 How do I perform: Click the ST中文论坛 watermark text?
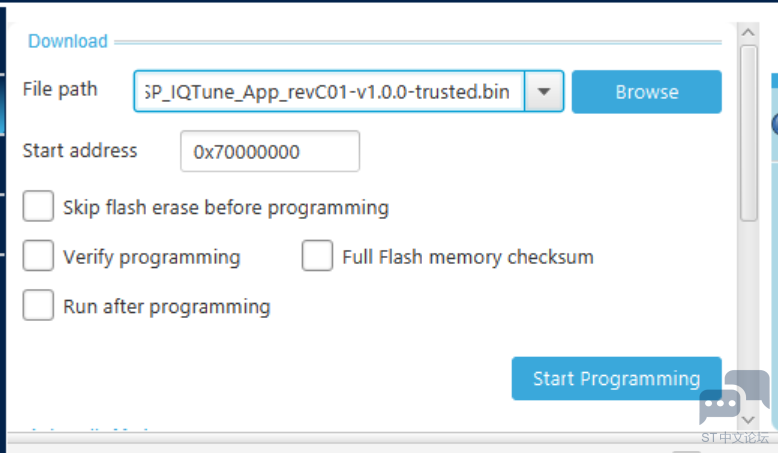[735, 438]
